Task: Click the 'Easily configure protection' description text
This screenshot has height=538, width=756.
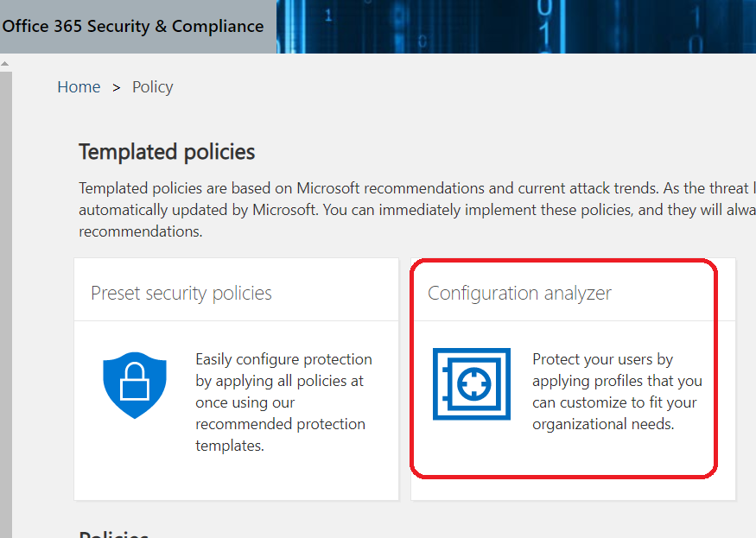Action: pyautogui.click(x=283, y=359)
